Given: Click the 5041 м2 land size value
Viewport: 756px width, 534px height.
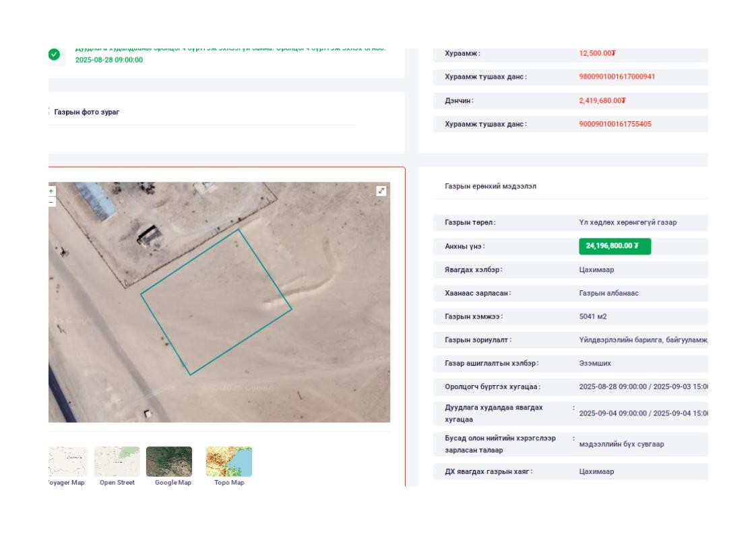Looking at the screenshot, I should pyautogui.click(x=593, y=316).
